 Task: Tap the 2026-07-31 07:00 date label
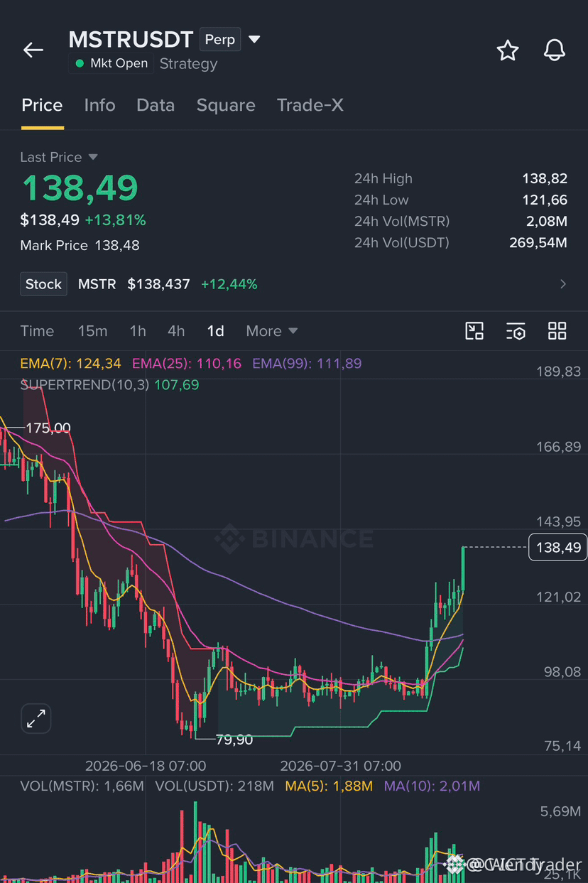[341, 766]
